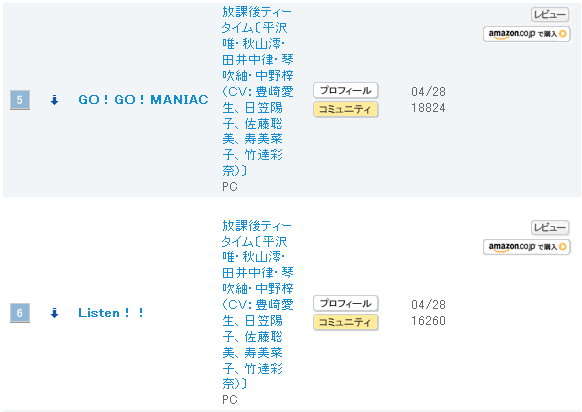This screenshot has width=582, height=412.
Task: Click the 16260 count value
Action: coord(428,321)
